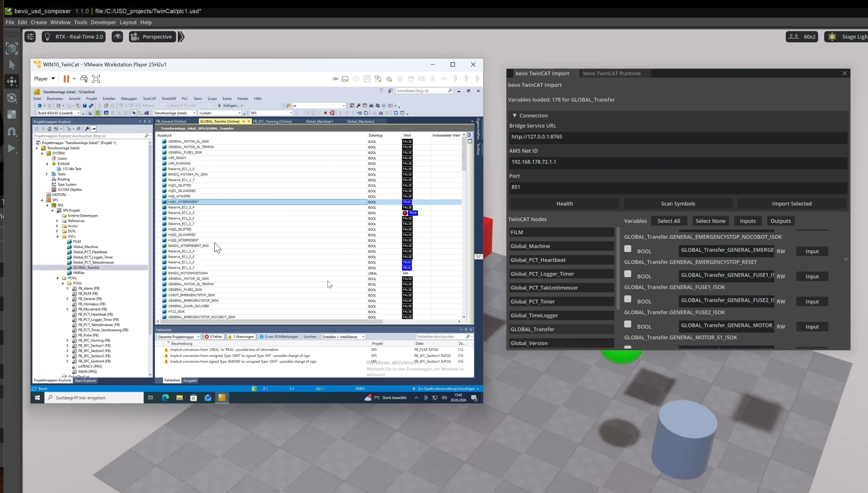868x493 pixels.
Task: Open the Perspective camera menu
Action: pyautogui.click(x=152, y=37)
